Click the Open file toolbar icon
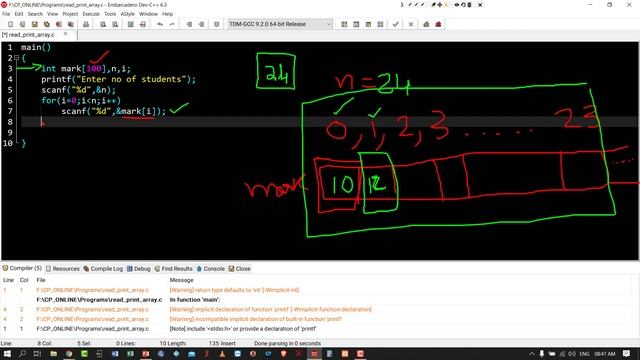This screenshot has width=640, height=360. (x=22, y=24)
